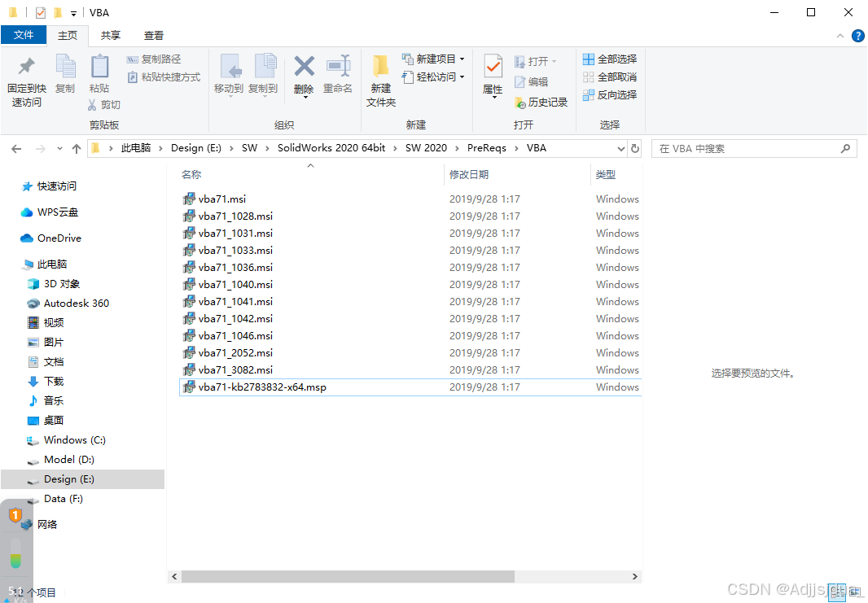Switch to the View (查看) tab
868x603 pixels.
tap(154, 36)
